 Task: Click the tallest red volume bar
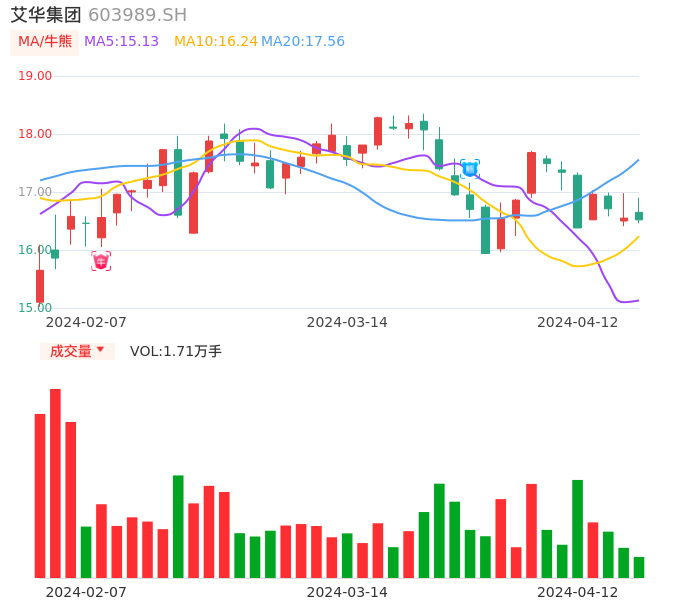(55, 483)
